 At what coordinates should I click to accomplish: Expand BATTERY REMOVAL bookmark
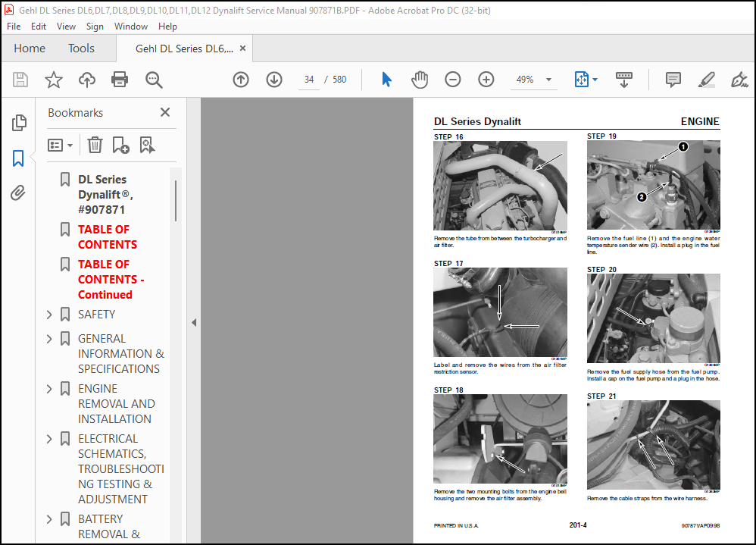[x=49, y=519]
